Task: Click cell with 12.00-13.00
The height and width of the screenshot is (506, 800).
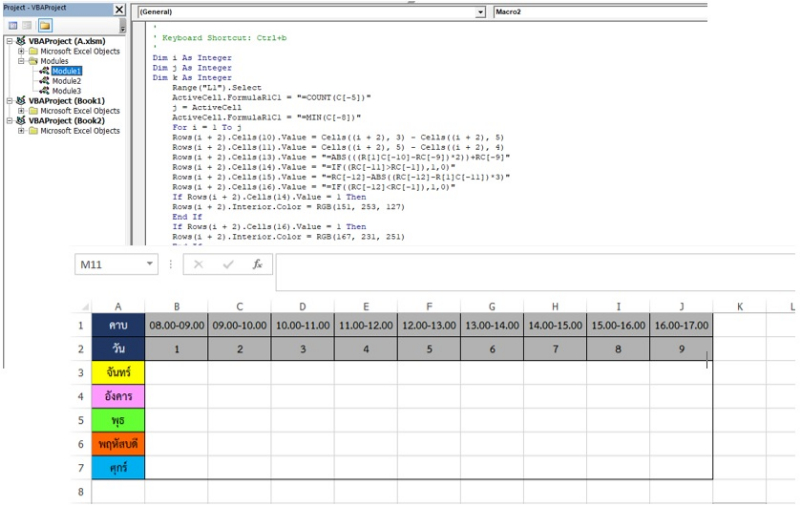Action: pyautogui.click(x=429, y=325)
